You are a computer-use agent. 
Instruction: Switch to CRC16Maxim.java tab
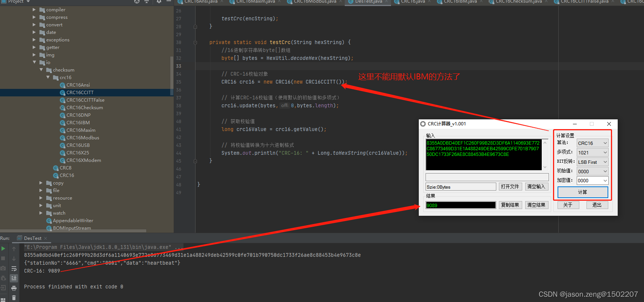pos(256,2)
